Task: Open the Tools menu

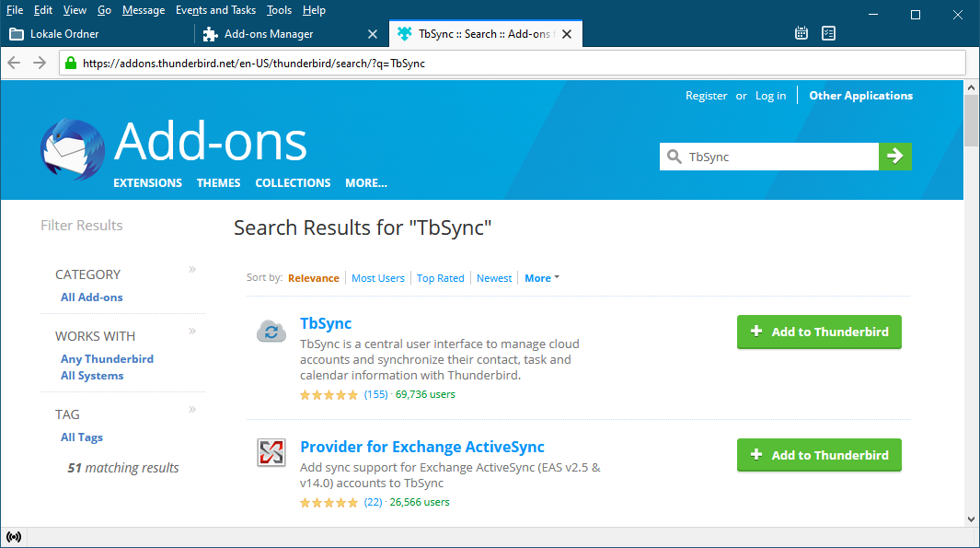Action: [279, 10]
